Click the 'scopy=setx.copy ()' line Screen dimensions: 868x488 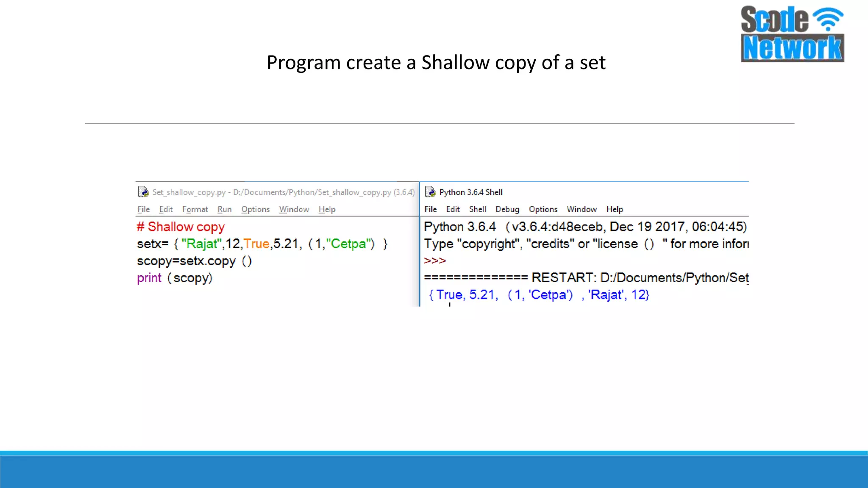[x=195, y=261]
